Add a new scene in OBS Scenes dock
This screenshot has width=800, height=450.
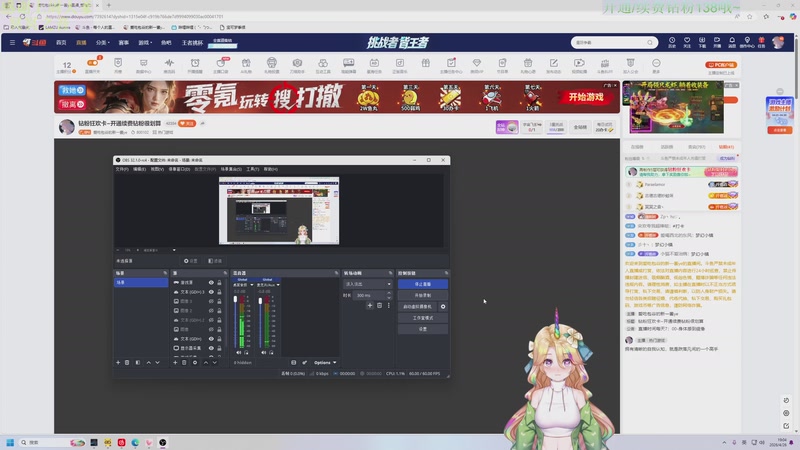tap(118, 362)
